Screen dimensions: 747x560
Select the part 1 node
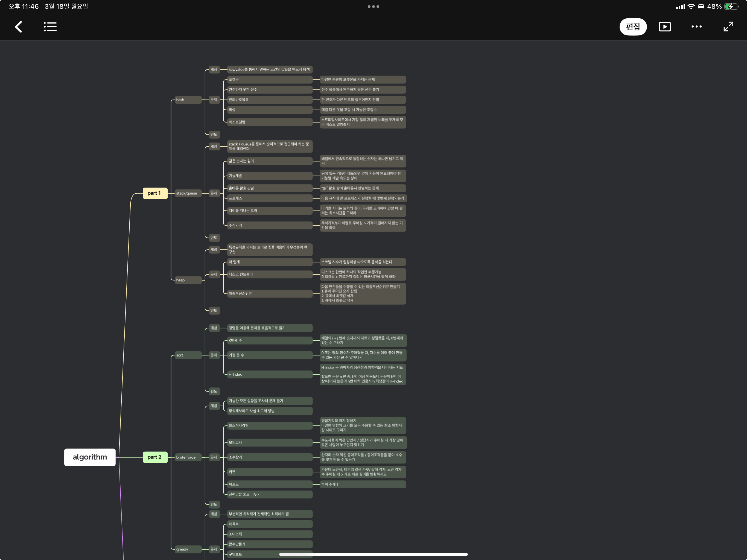[155, 193]
